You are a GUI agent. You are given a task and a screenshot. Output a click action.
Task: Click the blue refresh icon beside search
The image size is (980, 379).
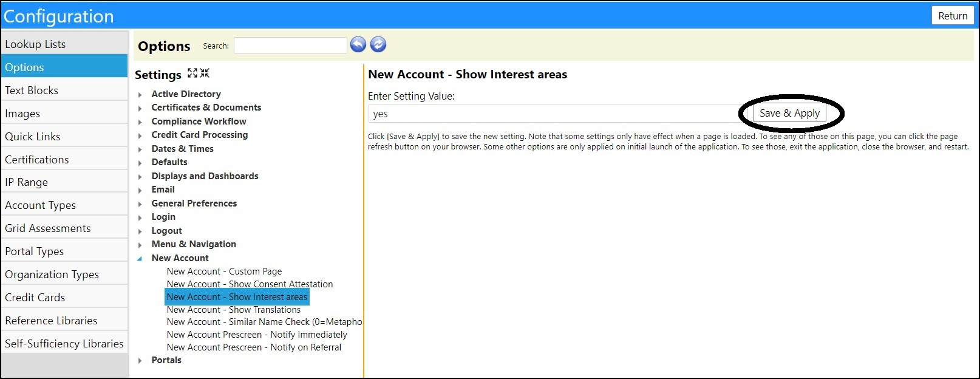click(378, 44)
